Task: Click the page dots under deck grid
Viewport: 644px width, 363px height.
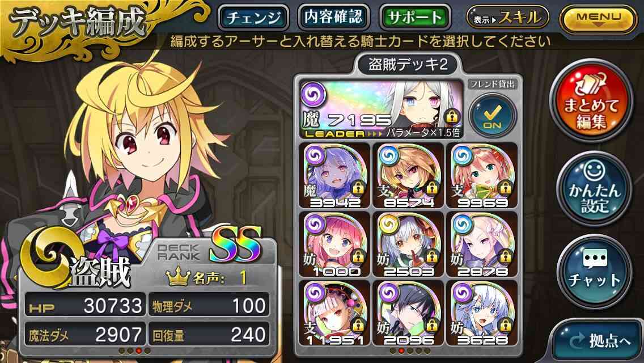Action: [409, 351]
